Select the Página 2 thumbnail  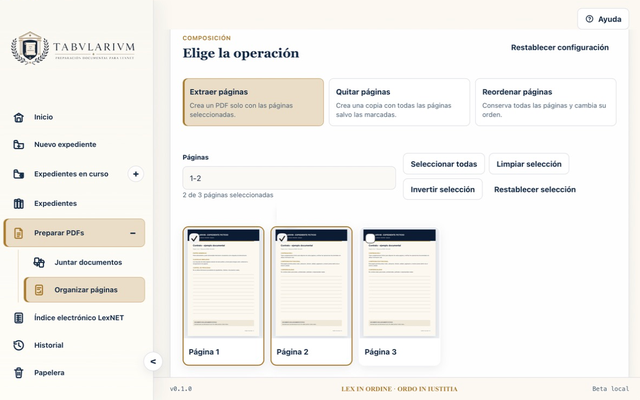click(311, 296)
